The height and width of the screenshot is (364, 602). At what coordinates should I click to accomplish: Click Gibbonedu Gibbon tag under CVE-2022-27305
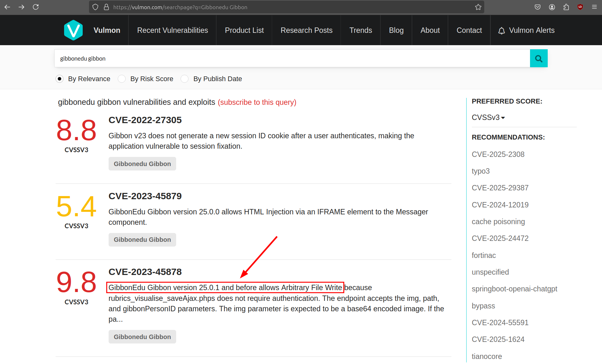[x=142, y=164]
